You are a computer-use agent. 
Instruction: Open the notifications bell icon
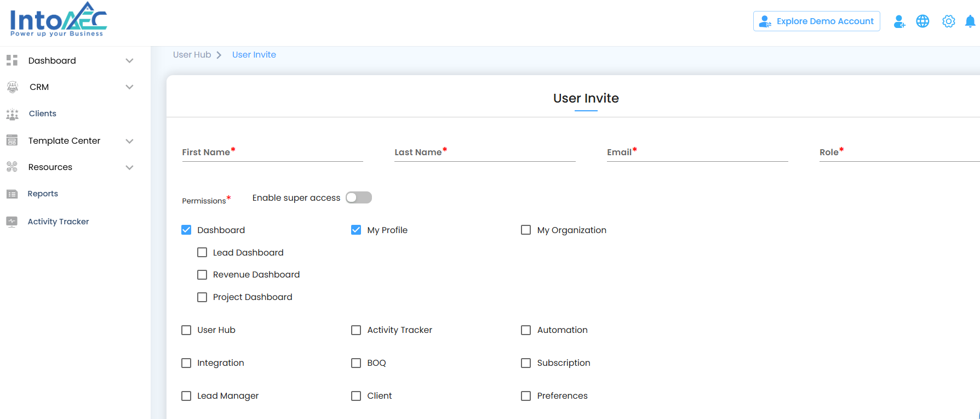[x=970, y=21]
